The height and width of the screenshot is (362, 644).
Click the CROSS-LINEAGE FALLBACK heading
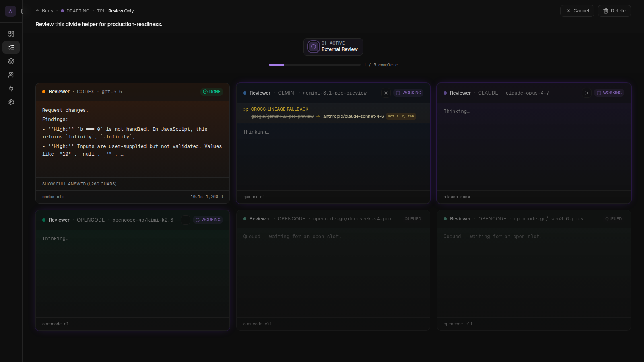click(x=280, y=109)
